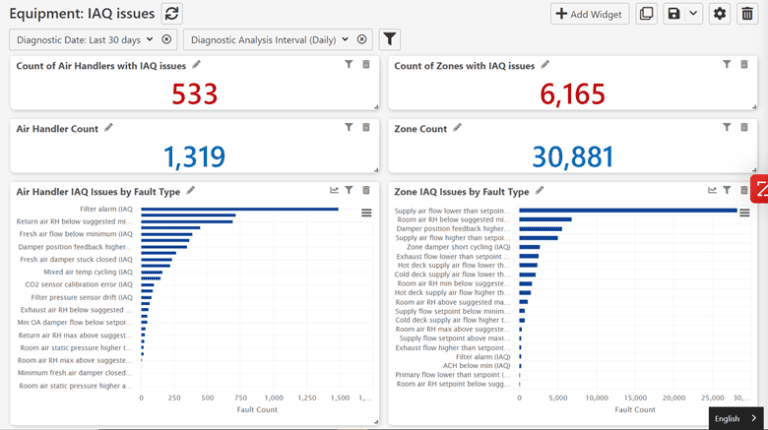768x430 pixels.
Task: Clear the Diagnostic Date filter
Action: click(x=167, y=39)
